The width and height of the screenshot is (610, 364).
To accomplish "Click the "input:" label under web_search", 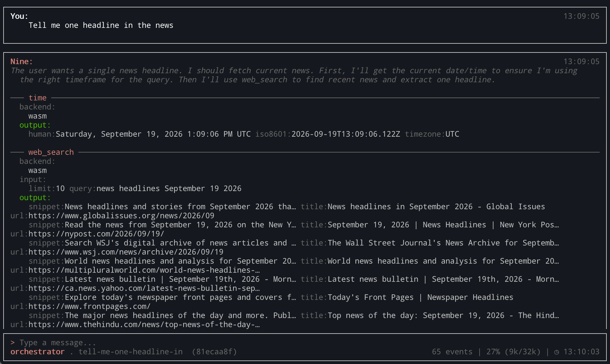I will click(33, 179).
